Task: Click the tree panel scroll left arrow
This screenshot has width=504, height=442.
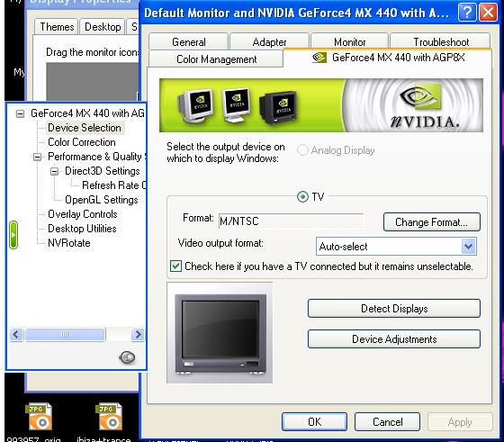Action: [16, 335]
